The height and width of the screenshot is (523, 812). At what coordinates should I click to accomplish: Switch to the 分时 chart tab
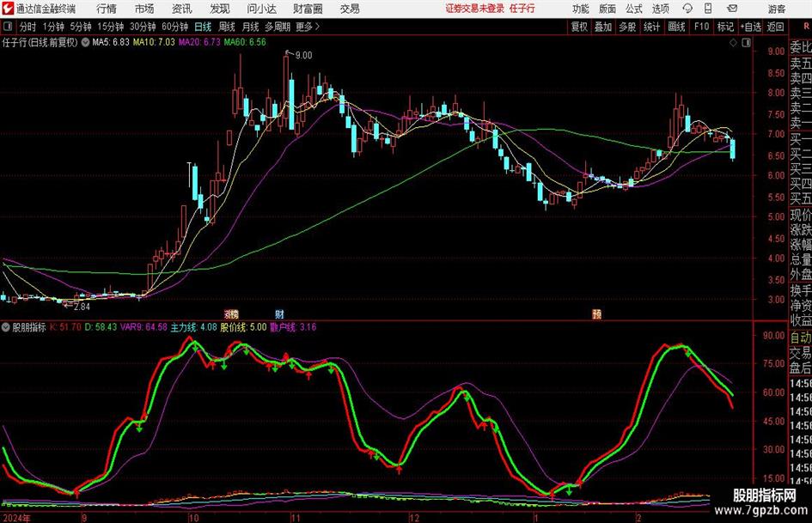coord(28,27)
